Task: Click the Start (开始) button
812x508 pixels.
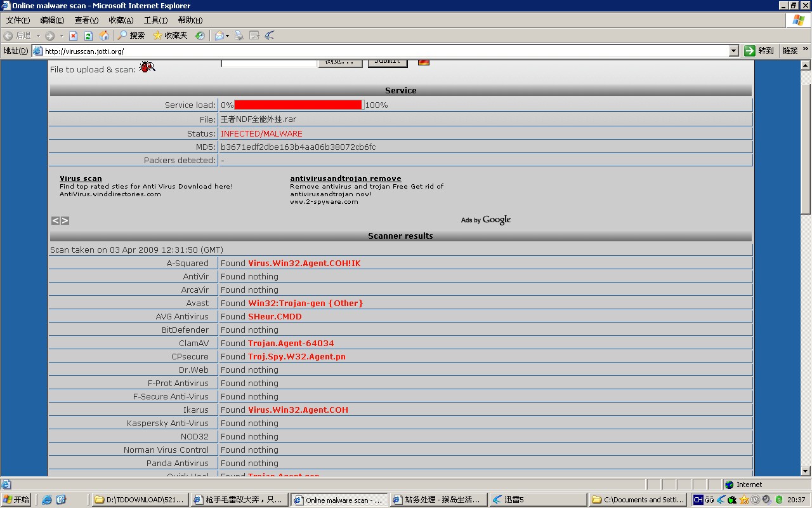Action: point(16,500)
